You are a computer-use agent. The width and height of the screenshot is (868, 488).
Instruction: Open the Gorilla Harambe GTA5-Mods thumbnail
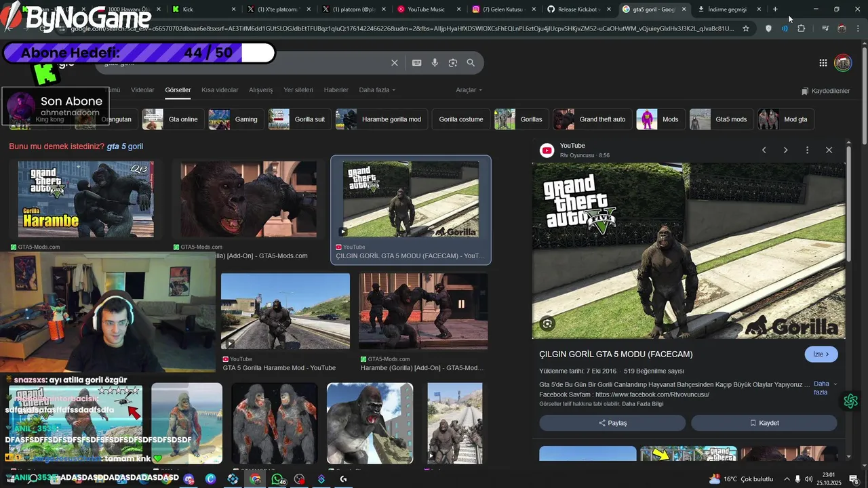tap(85, 199)
